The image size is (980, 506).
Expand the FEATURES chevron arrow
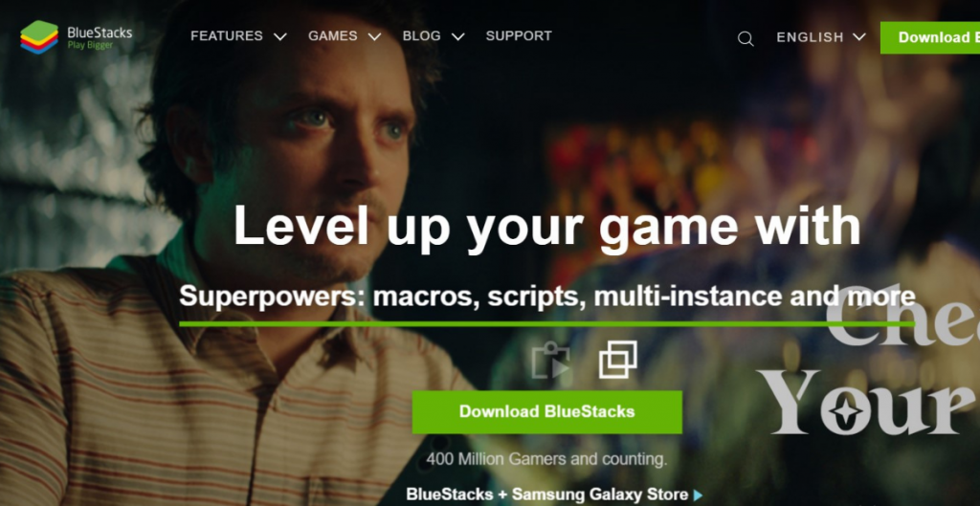(x=280, y=37)
